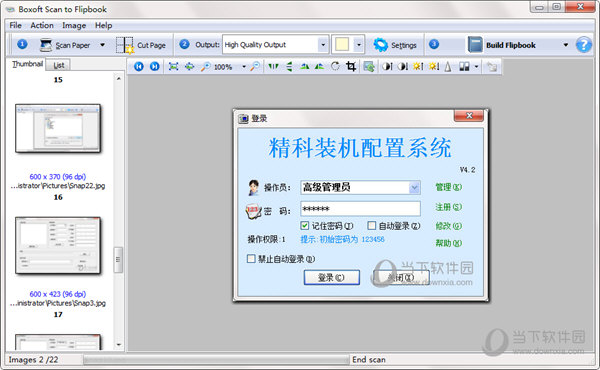Enable the 自动登录 checkbox
Screen dimensions: 600x370
tap(371, 226)
